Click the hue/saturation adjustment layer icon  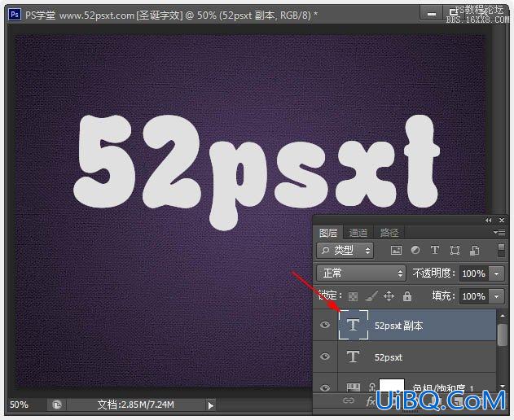click(353, 388)
